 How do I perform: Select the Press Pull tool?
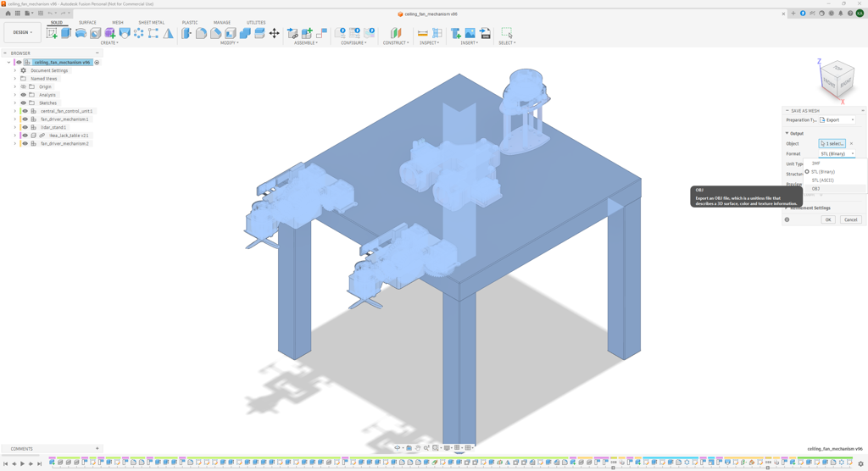pyautogui.click(x=186, y=33)
